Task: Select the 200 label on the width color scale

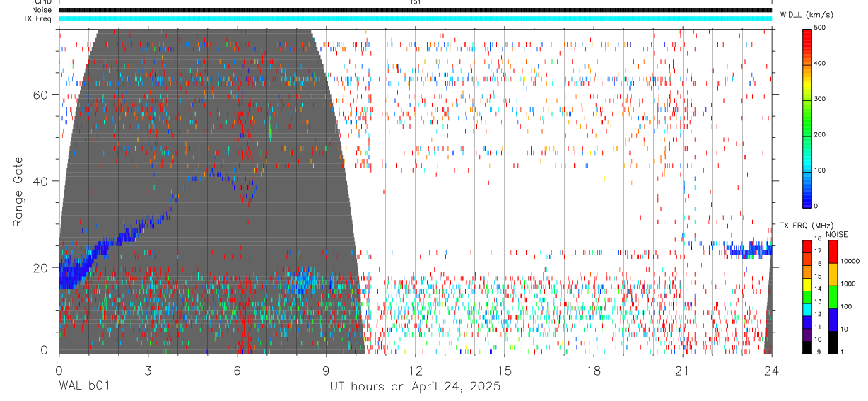Action: click(x=821, y=134)
